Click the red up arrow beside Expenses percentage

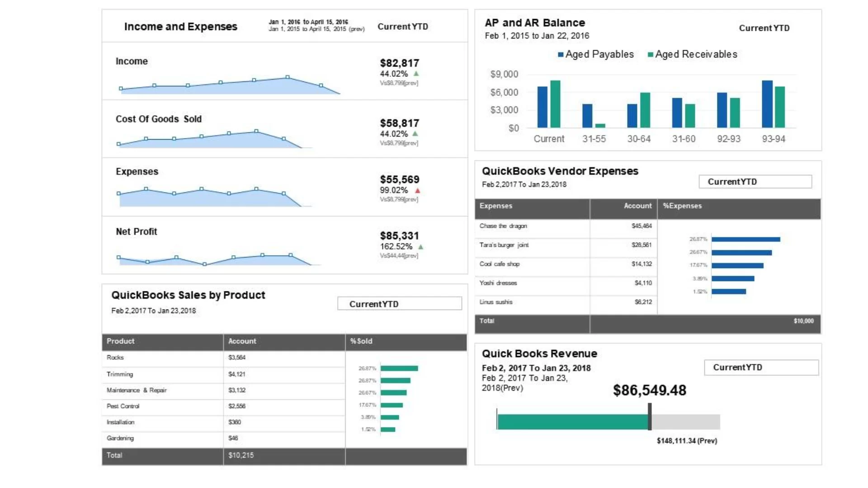(418, 191)
